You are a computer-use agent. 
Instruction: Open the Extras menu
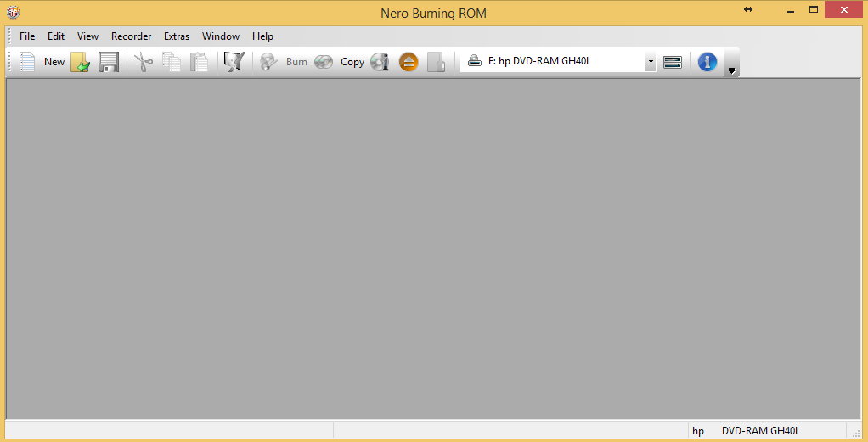(x=177, y=36)
